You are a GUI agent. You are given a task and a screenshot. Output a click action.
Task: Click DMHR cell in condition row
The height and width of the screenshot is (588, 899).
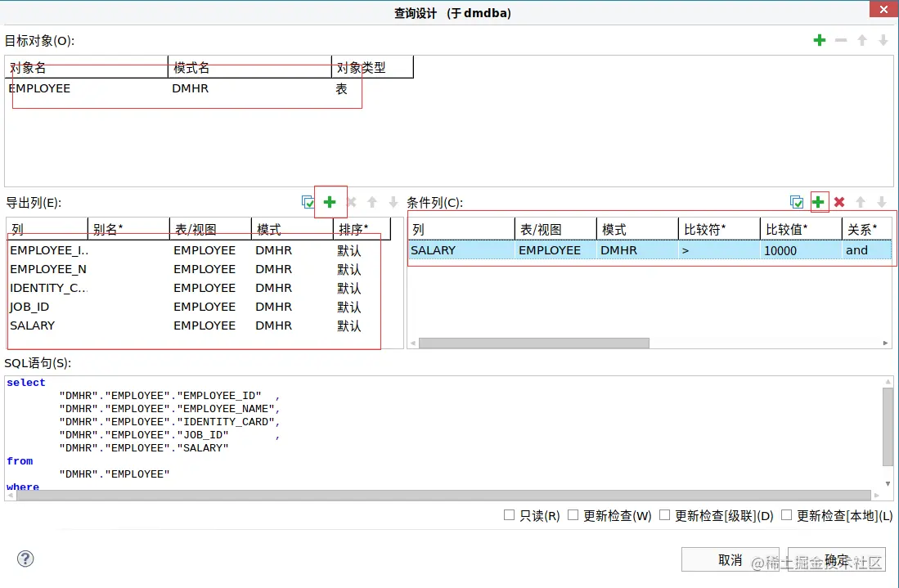coord(637,250)
